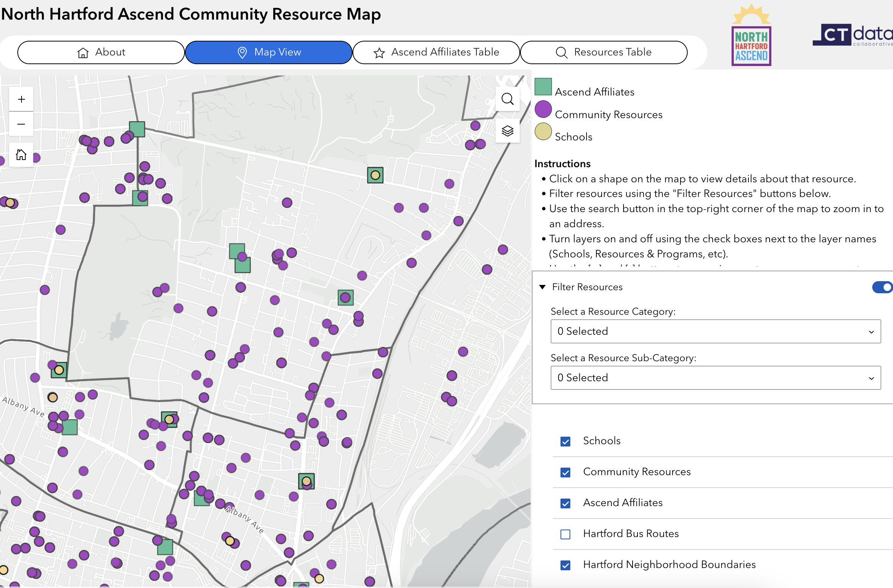Open the map layers stack icon
The image size is (893, 588).
(x=507, y=131)
